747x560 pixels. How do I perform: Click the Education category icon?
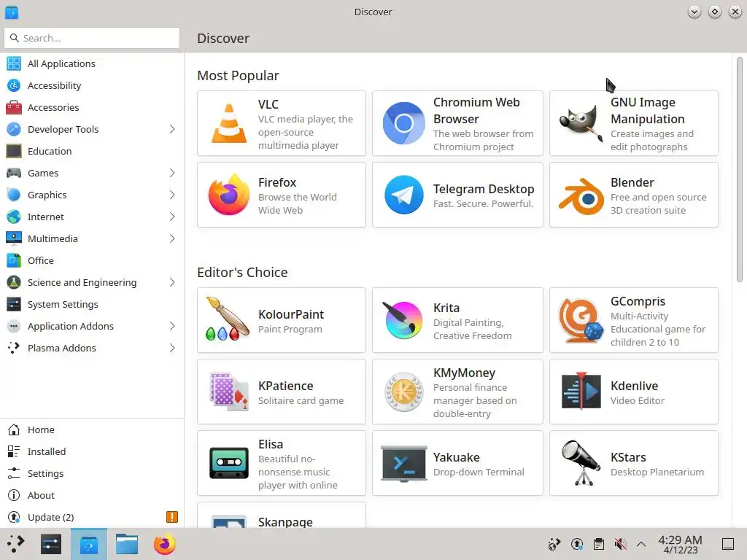click(14, 151)
